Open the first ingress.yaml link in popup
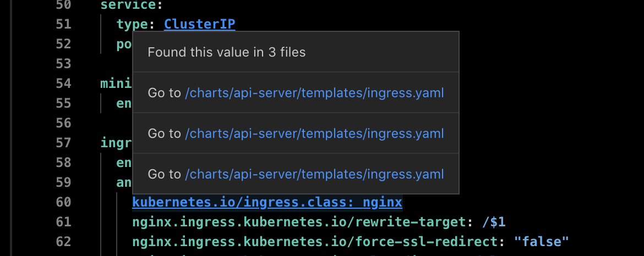The width and height of the screenshot is (644, 256). pos(314,93)
